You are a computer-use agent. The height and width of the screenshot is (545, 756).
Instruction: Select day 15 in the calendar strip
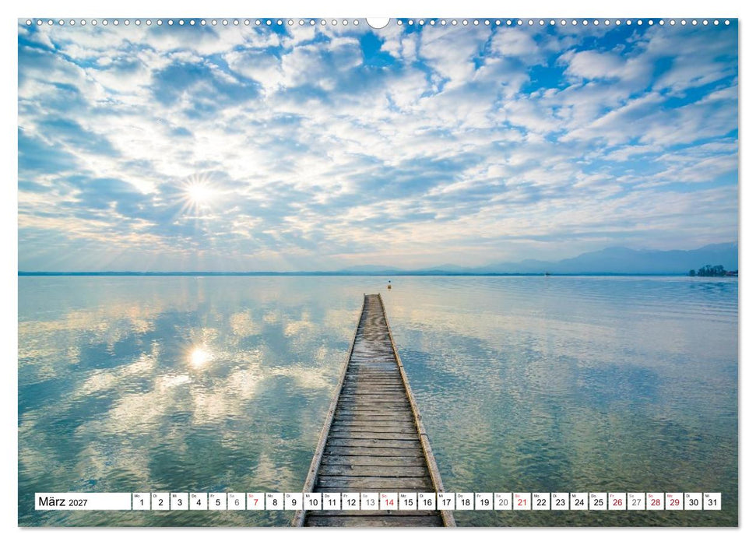[408, 501]
